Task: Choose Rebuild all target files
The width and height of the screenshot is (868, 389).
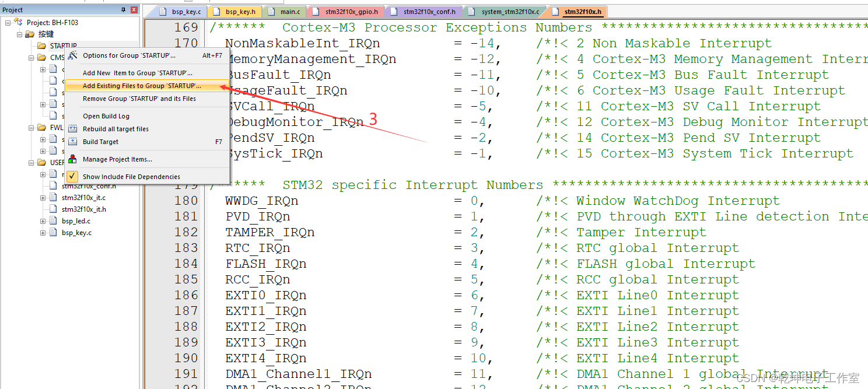Action: [x=147, y=129]
